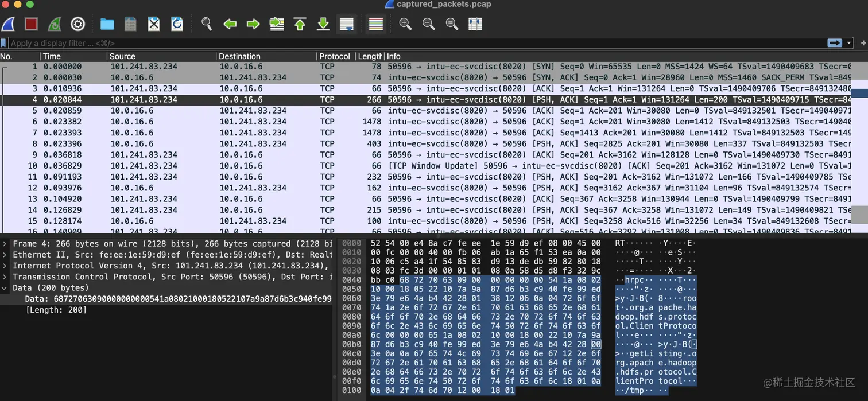The image size is (868, 401).
Task: Open a capture file with folder icon
Action: point(107,24)
